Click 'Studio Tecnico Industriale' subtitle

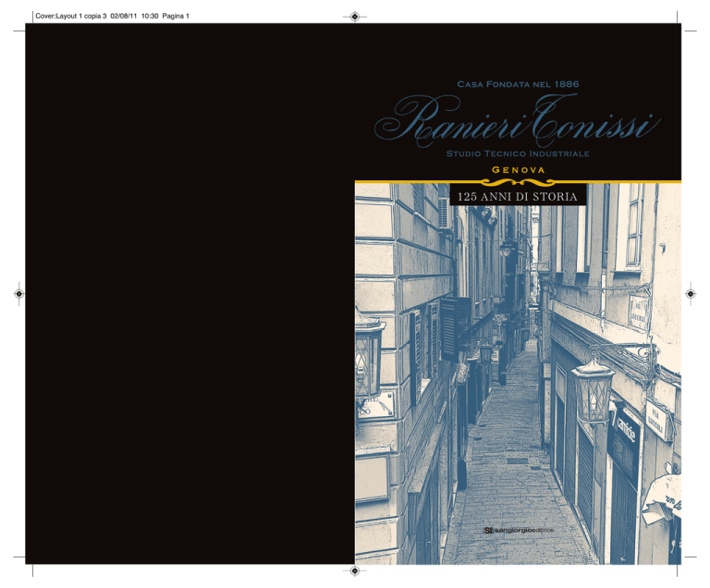[x=518, y=153]
